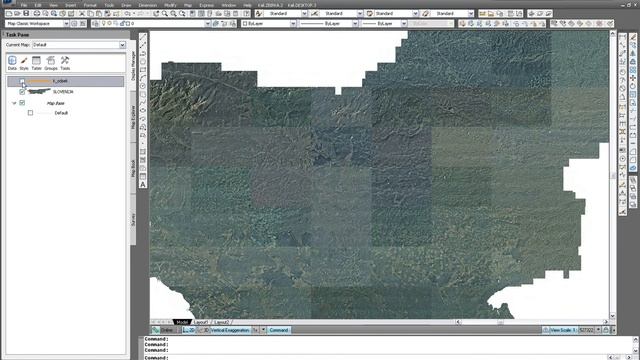Image resolution: width=640 pixels, height=360 pixels.
Task: Click the Cut scissors icon
Action: tap(82, 13)
